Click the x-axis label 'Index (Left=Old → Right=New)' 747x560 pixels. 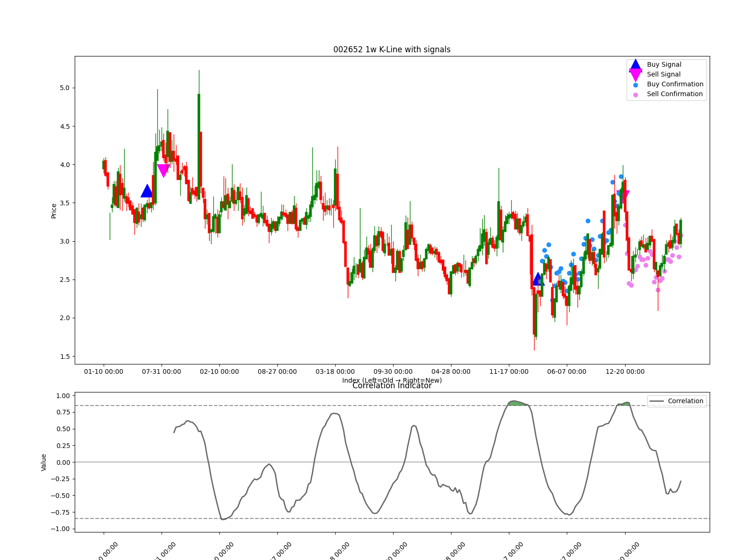click(392, 380)
